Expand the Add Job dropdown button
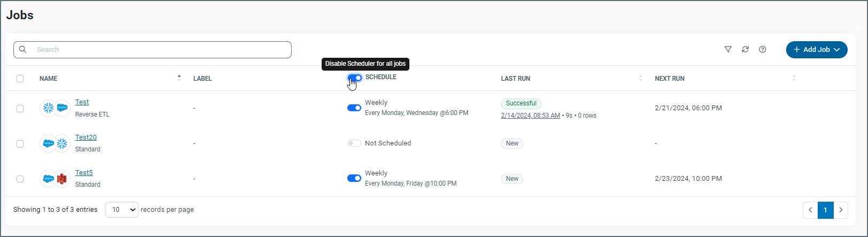Viewport: 868px width, 237px height. (x=816, y=50)
